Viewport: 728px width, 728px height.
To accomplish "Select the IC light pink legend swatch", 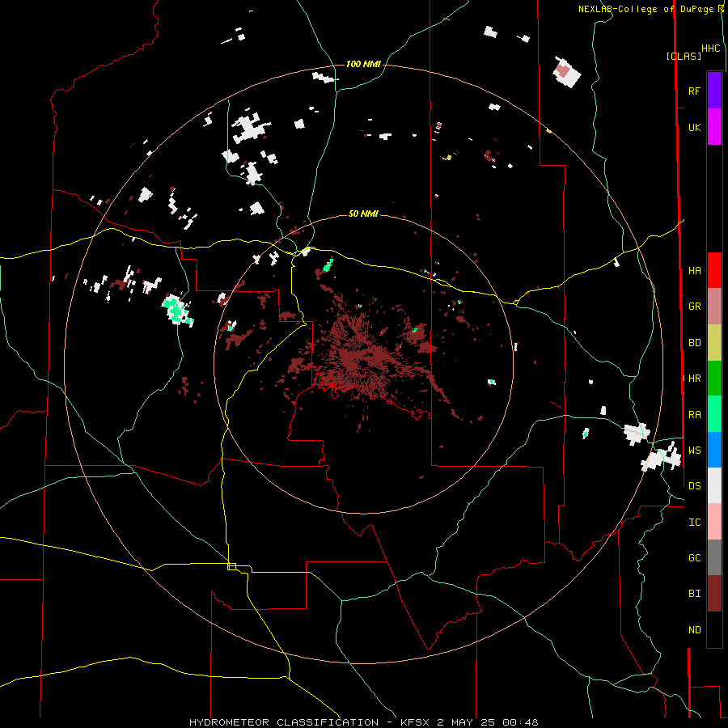I will click(714, 522).
